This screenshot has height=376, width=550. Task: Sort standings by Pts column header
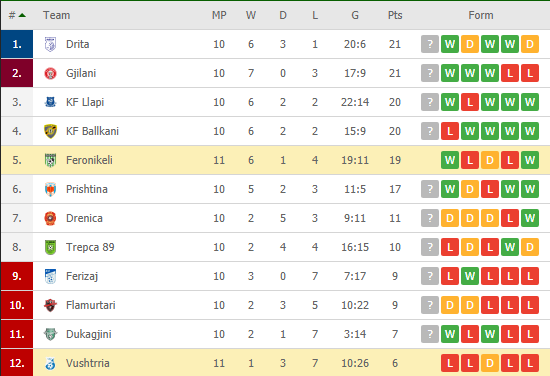click(395, 15)
